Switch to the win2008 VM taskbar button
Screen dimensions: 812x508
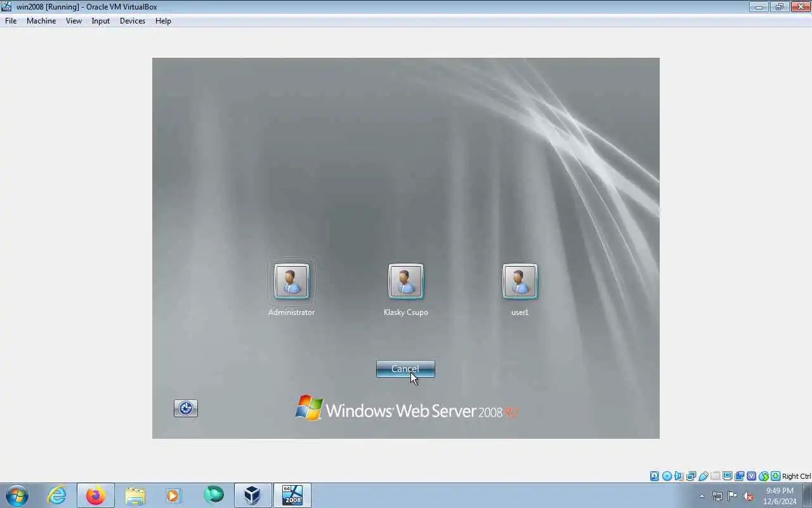pyautogui.click(x=292, y=495)
